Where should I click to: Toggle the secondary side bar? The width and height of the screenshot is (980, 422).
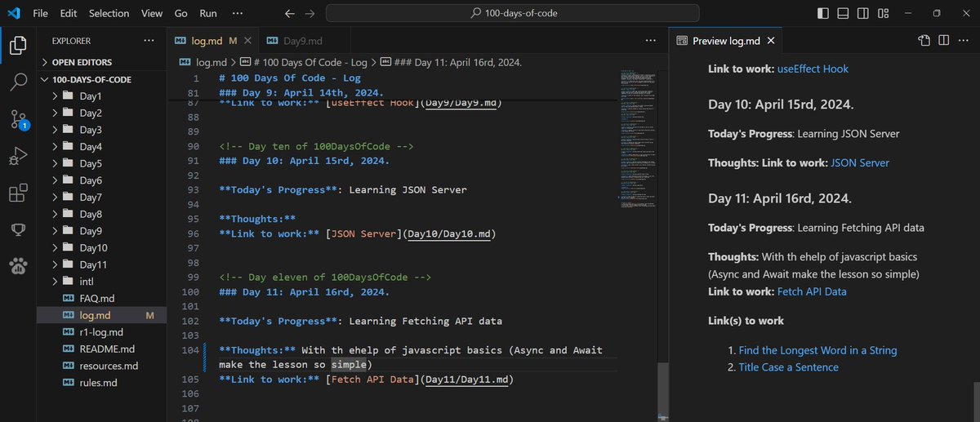(863, 13)
